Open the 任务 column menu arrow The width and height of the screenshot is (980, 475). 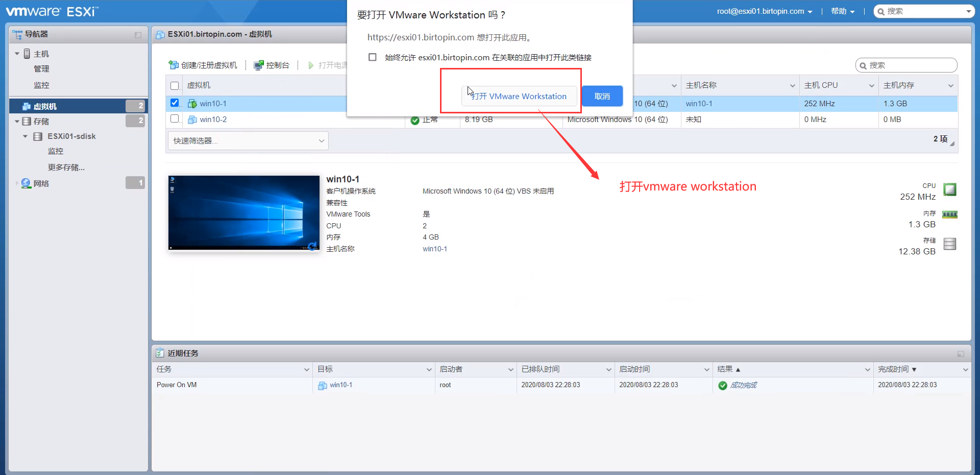[307, 370]
